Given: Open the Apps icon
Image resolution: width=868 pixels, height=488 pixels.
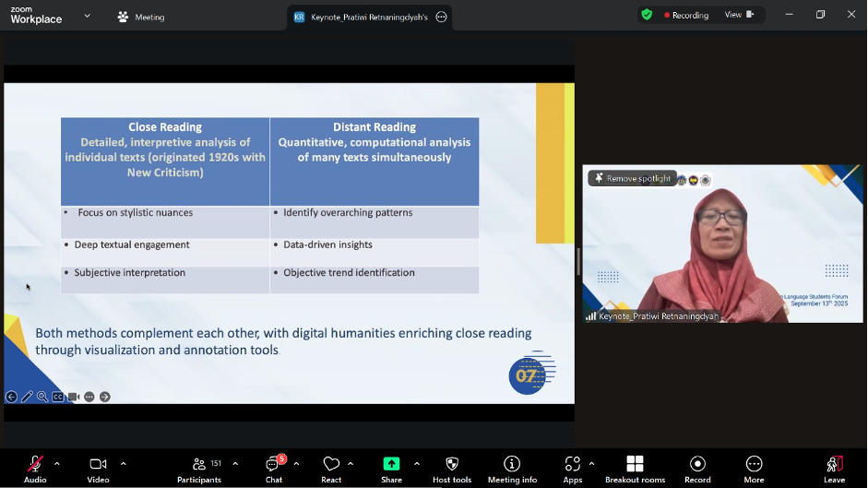Looking at the screenshot, I should pyautogui.click(x=572, y=464).
